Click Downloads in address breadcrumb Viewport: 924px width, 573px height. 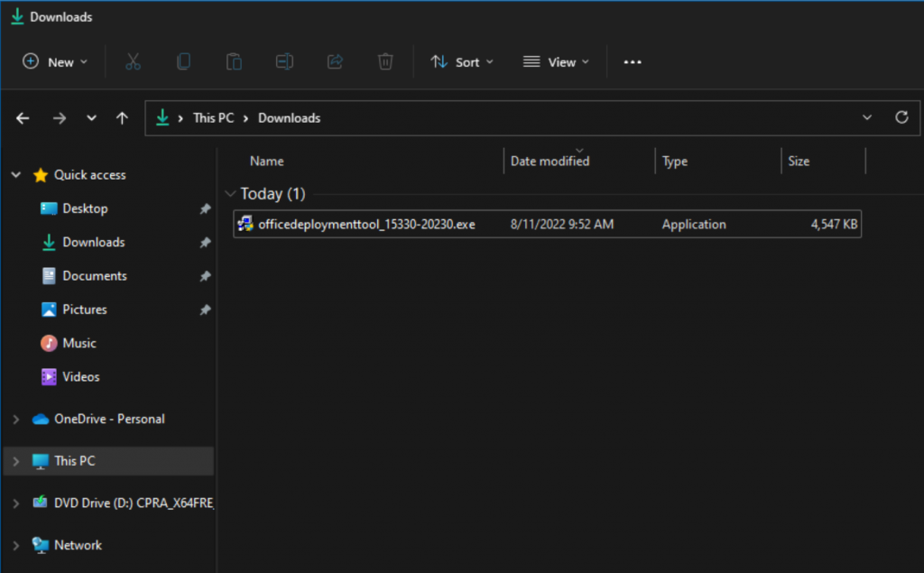tap(290, 118)
